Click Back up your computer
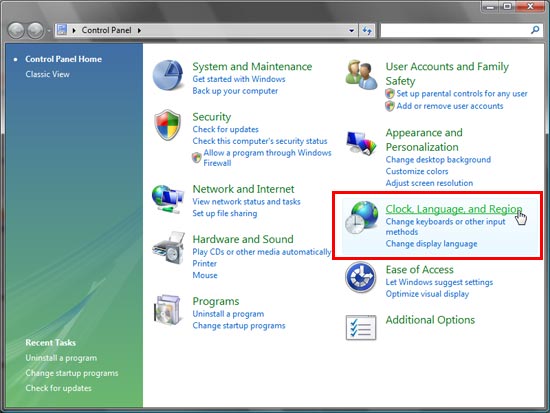 point(235,91)
